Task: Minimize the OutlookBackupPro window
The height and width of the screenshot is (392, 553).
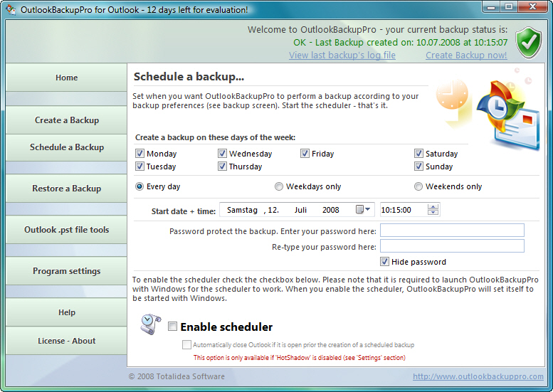Action: [491, 6]
